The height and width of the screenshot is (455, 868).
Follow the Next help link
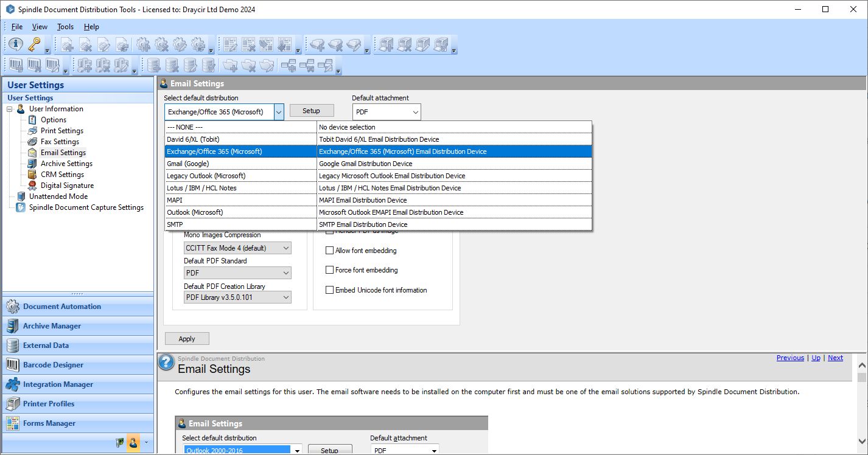coord(835,358)
